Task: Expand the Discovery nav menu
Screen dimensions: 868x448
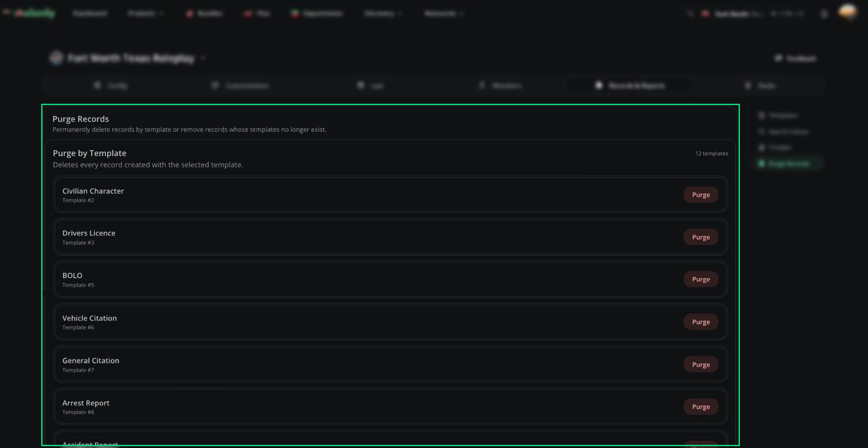Action: coord(383,14)
